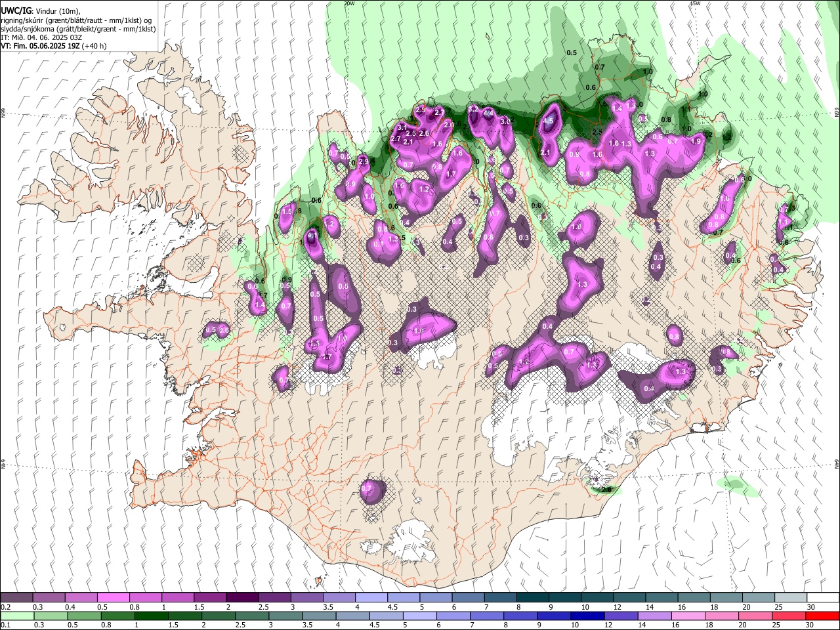
Task: Pick the darkest purple swatch in the upper legend
Action: 242,597
